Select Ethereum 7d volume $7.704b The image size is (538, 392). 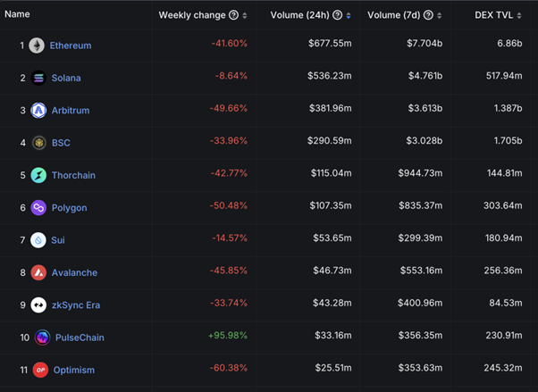pyautogui.click(x=425, y=43)
